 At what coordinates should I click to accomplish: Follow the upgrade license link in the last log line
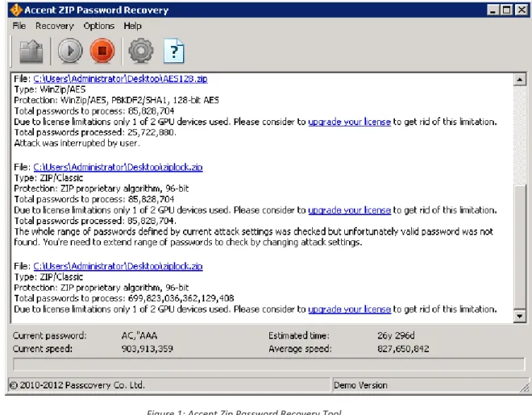350,309
